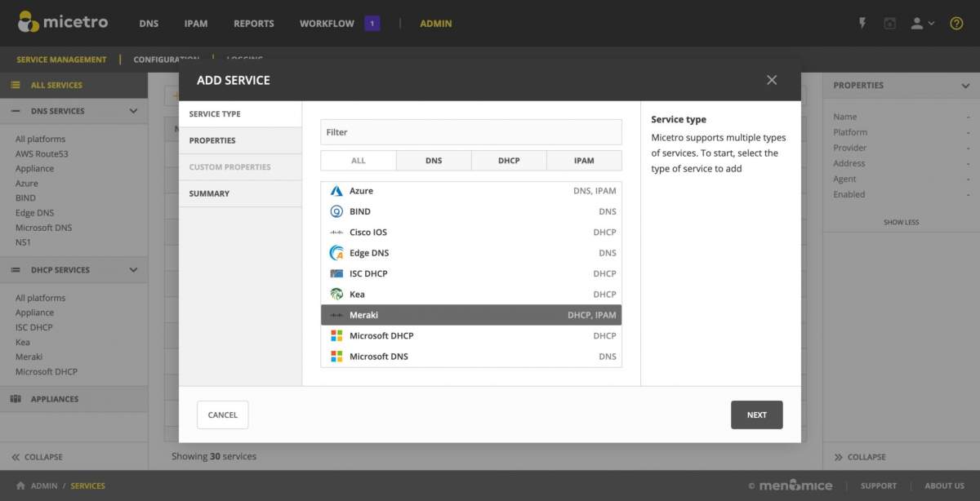This screenshot has height=501, width=980.
Task: Click the lightning bolt quick command icon
Action: click(x=862, y=24)
